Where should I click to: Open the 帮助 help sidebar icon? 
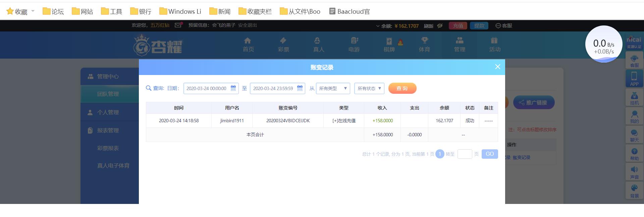pyautogui.click(x=634, y=154)
